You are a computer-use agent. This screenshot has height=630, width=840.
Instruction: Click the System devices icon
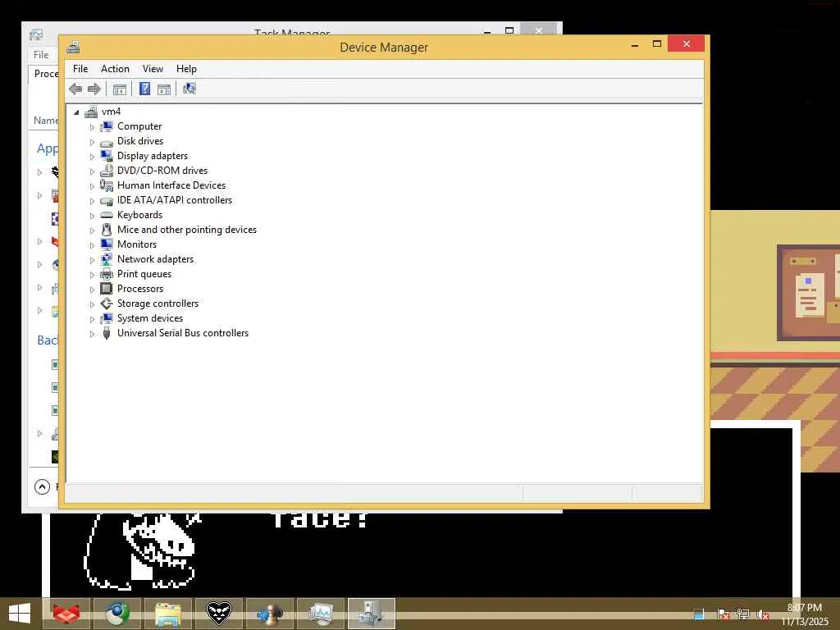pos(107,318)
